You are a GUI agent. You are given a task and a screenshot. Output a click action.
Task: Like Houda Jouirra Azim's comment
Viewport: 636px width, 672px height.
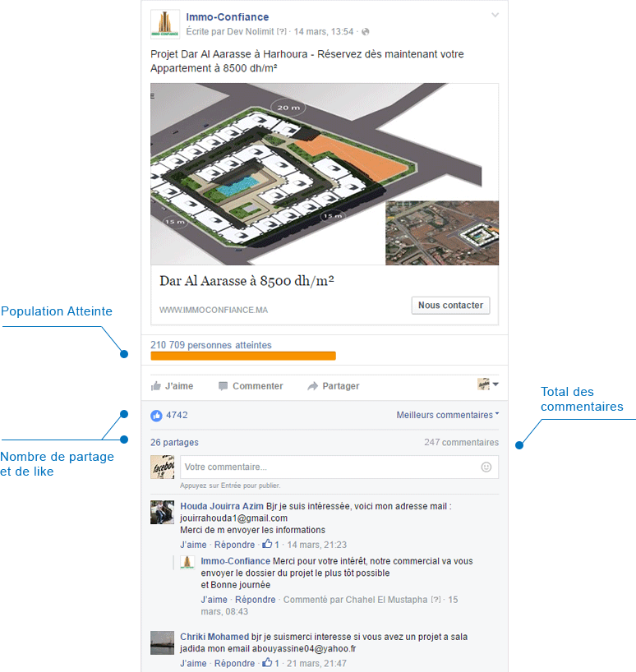pos(193,545)
